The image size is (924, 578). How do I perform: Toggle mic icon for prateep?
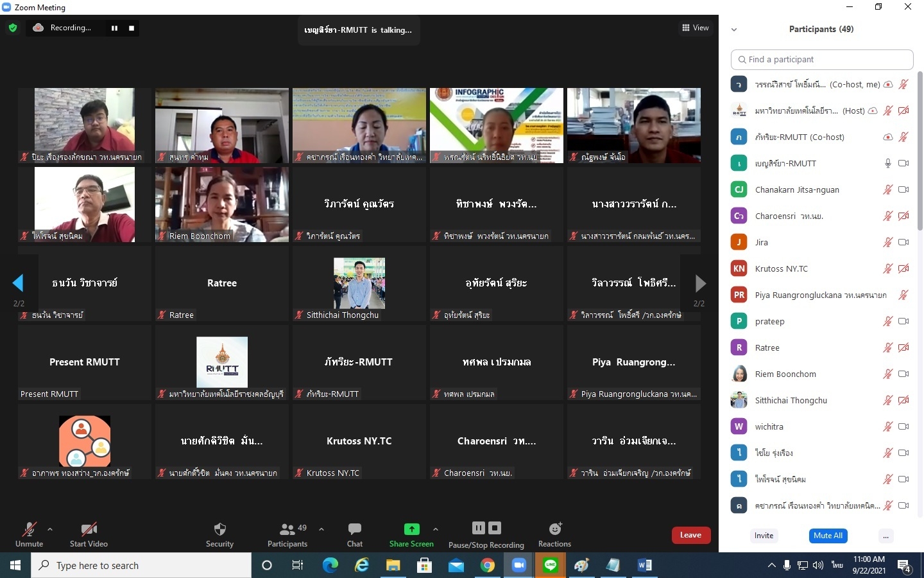(888, 321)
